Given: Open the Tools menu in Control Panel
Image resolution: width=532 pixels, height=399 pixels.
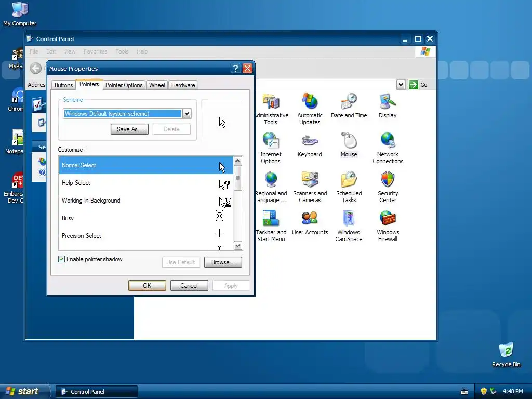Looking at the screenshot, I should point(122,51).
